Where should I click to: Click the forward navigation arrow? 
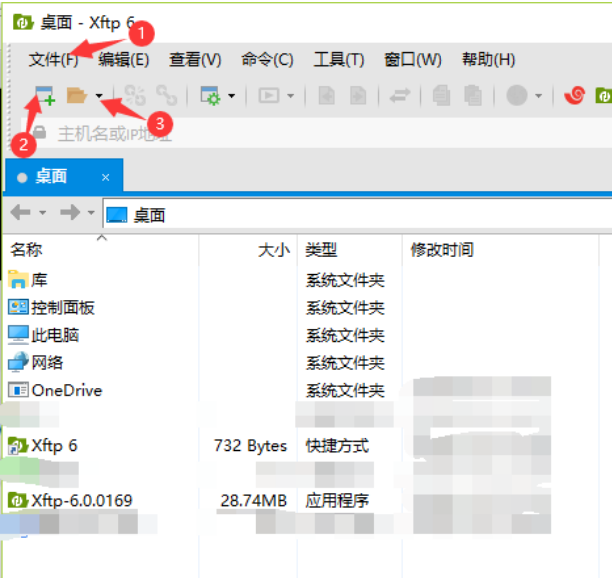70,213
